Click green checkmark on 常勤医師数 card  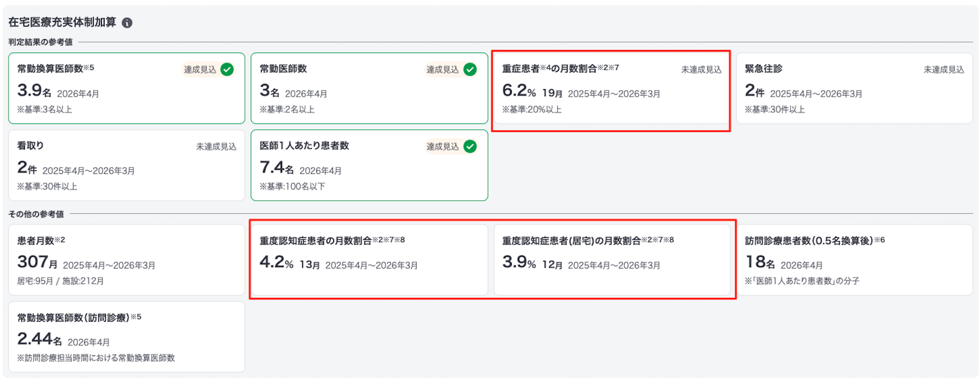pyautogui.click(x=470, y=69)
